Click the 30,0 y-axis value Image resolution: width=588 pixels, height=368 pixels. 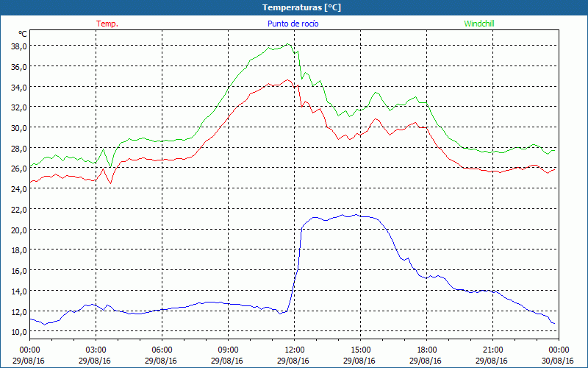(x=19, y=128)
